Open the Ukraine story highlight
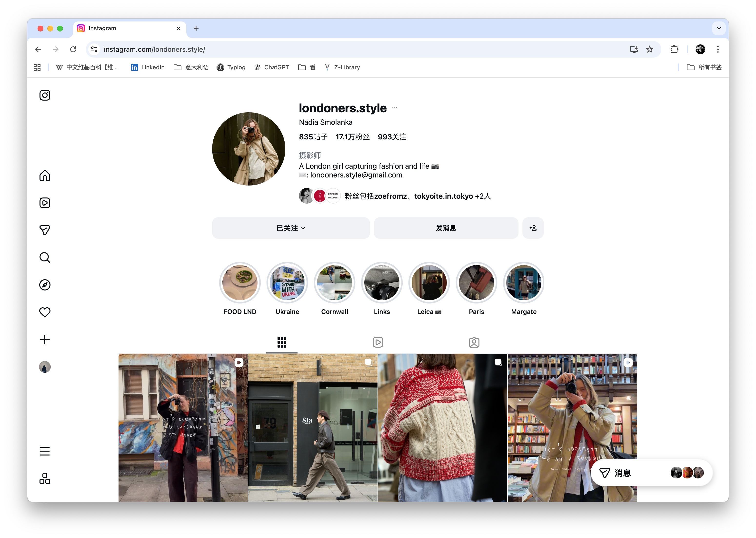Viewport: 756px width, 538px height. pyautogui.click(x=287, y=283)
